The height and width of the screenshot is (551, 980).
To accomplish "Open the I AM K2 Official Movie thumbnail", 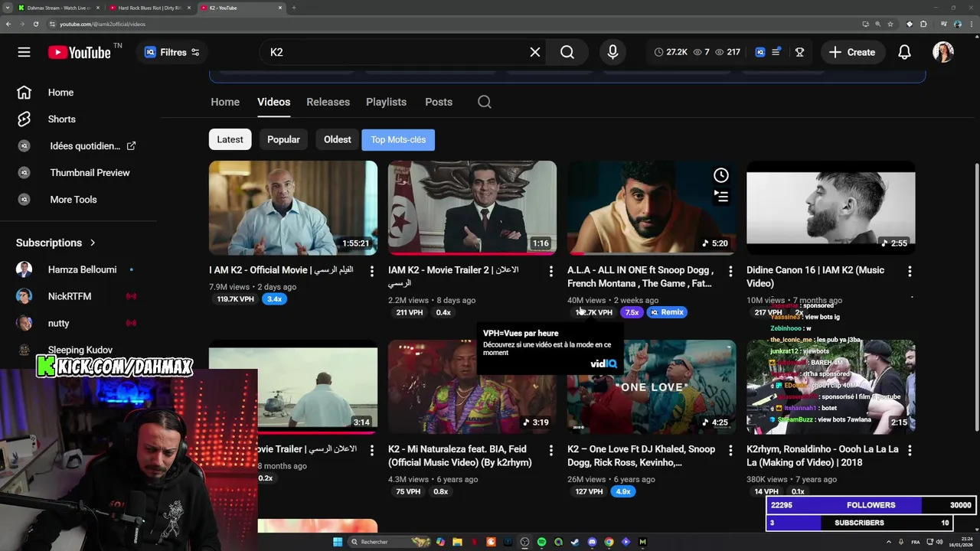I will [293, 207].
